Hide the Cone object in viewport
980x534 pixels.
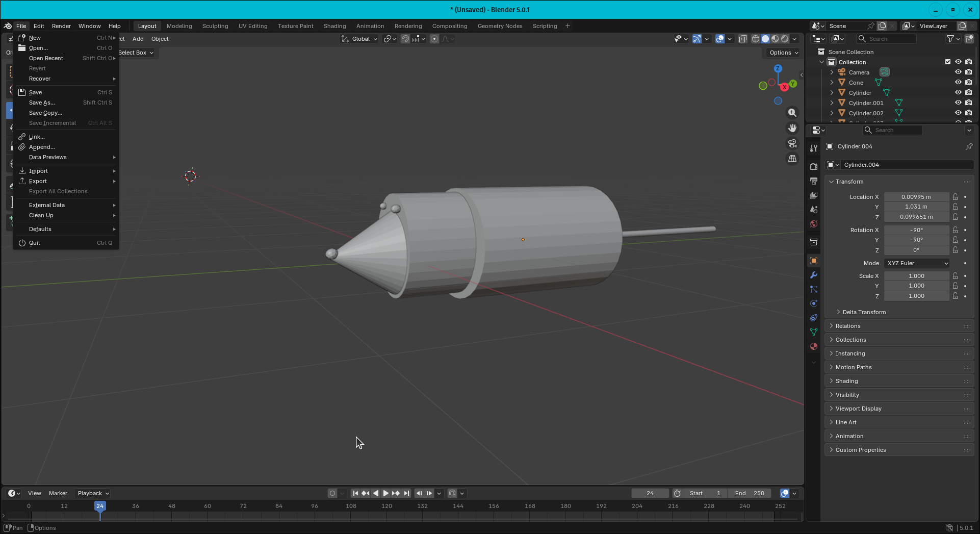[x=958, y=82]
